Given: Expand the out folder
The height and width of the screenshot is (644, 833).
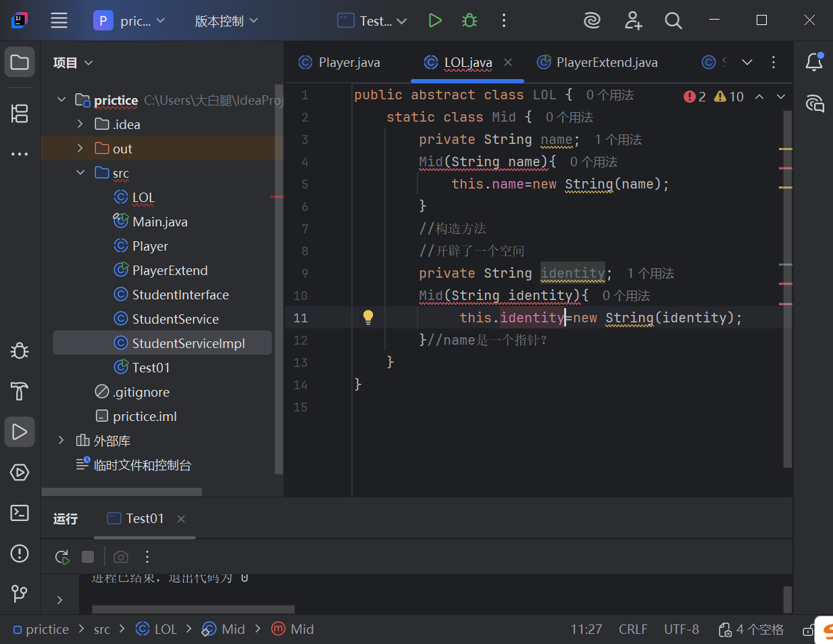Looking at the screenshot, I should 80,149.
